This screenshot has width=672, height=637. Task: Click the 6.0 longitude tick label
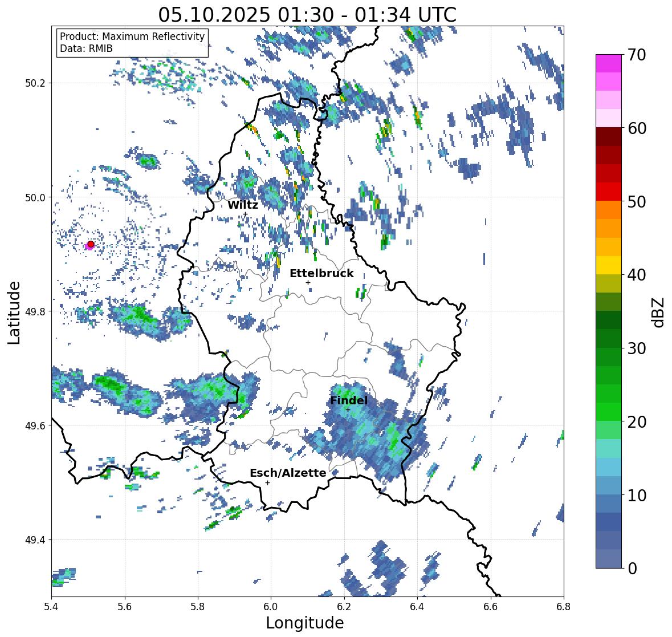271,607
